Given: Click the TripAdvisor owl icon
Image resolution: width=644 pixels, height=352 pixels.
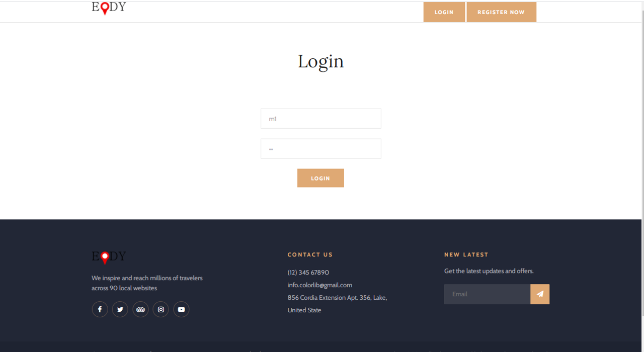Looking at the screenshot, I should (140, 309).
